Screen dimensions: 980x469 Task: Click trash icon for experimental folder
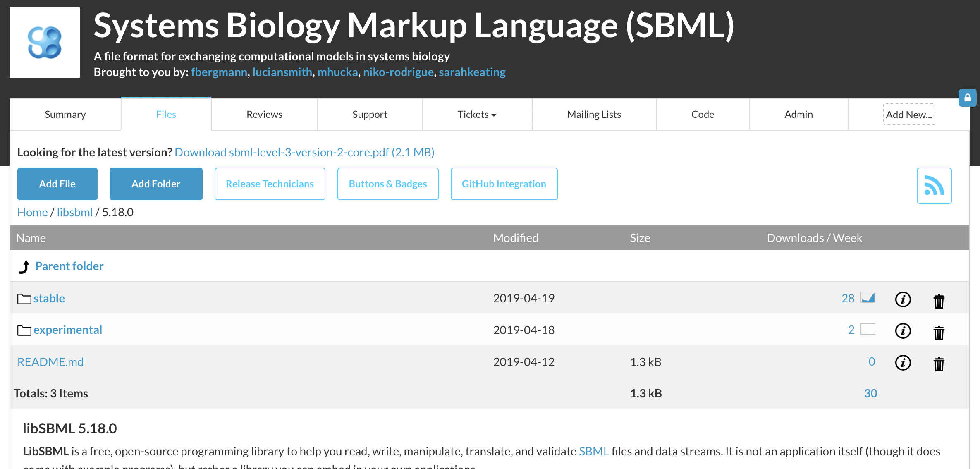(x=939, y=333)
